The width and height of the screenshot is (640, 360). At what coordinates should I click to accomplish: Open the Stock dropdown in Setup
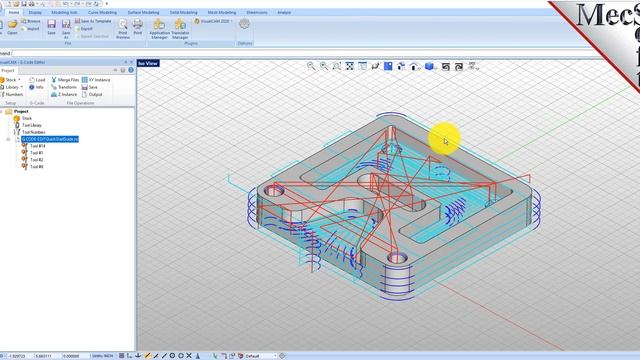pyautogui.click(x=11, y=80)
